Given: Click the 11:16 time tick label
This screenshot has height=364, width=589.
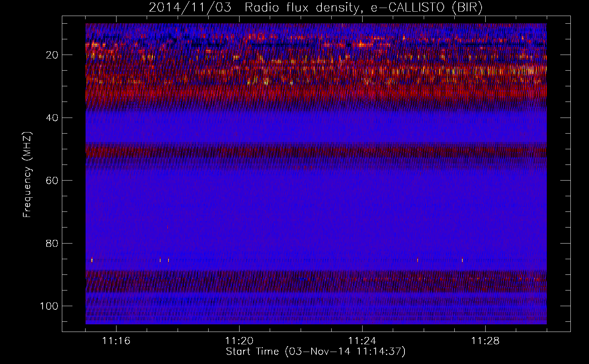Looking at the screenshot, I should coord(116,341).
